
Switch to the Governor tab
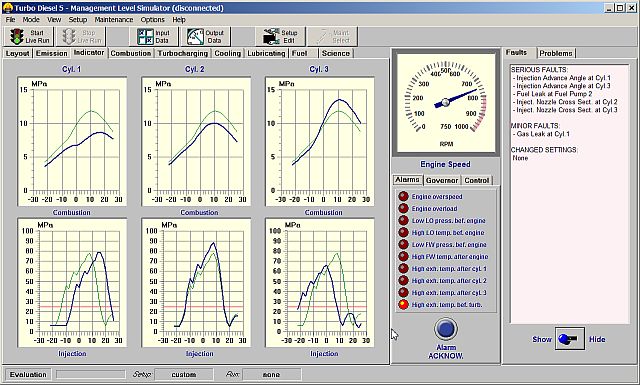point(442,180)
